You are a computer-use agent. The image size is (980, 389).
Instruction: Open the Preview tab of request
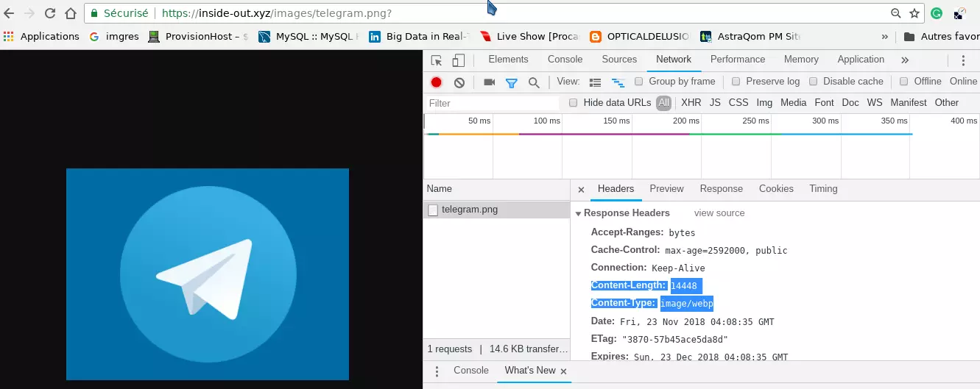[666, 189]
